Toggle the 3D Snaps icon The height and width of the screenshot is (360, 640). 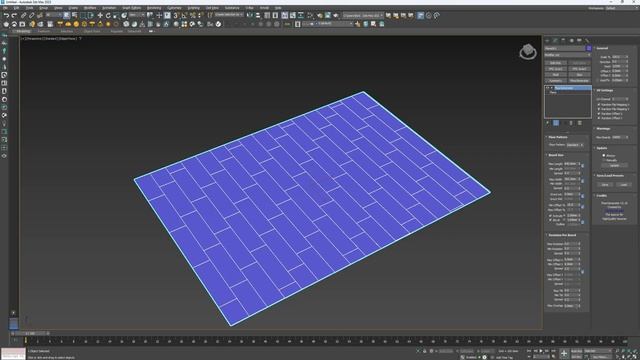pyautogui.click(x=176, y=16)
